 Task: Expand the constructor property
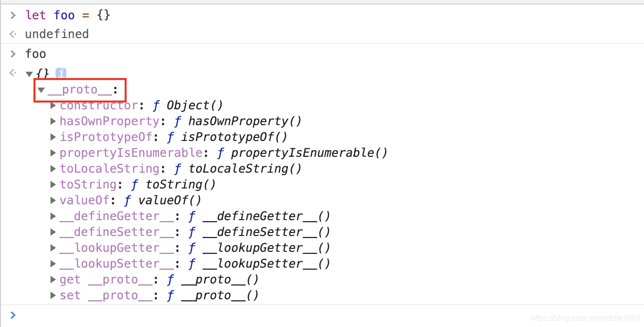(x=54, y=105)
